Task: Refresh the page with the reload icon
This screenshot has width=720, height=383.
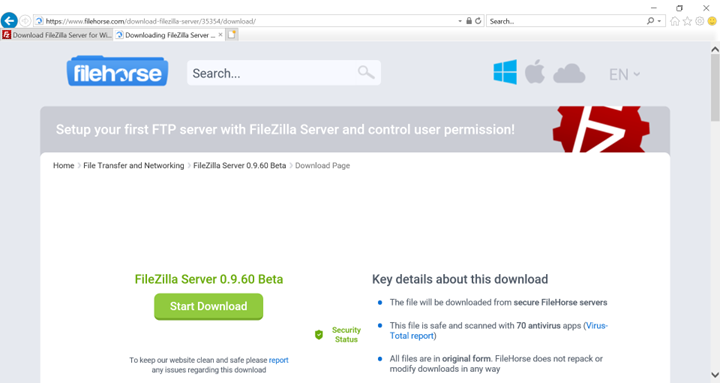Action: (478, 21)
